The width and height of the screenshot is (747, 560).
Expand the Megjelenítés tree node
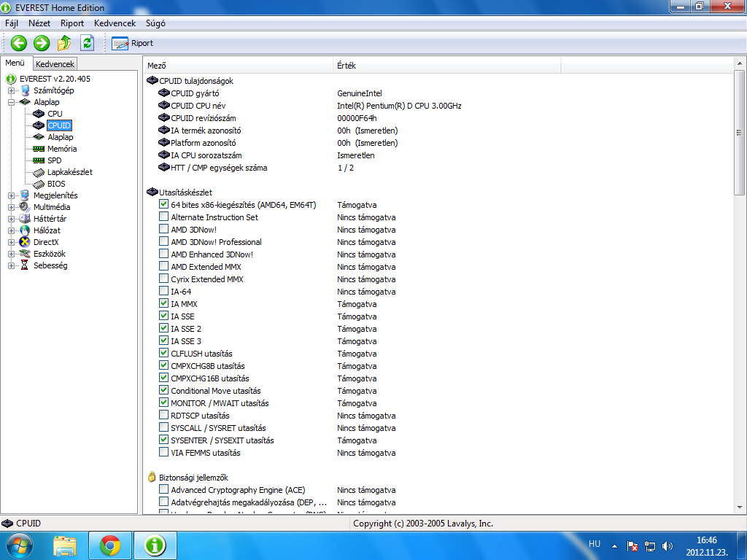pyautogui.click(x=11, y=195)
